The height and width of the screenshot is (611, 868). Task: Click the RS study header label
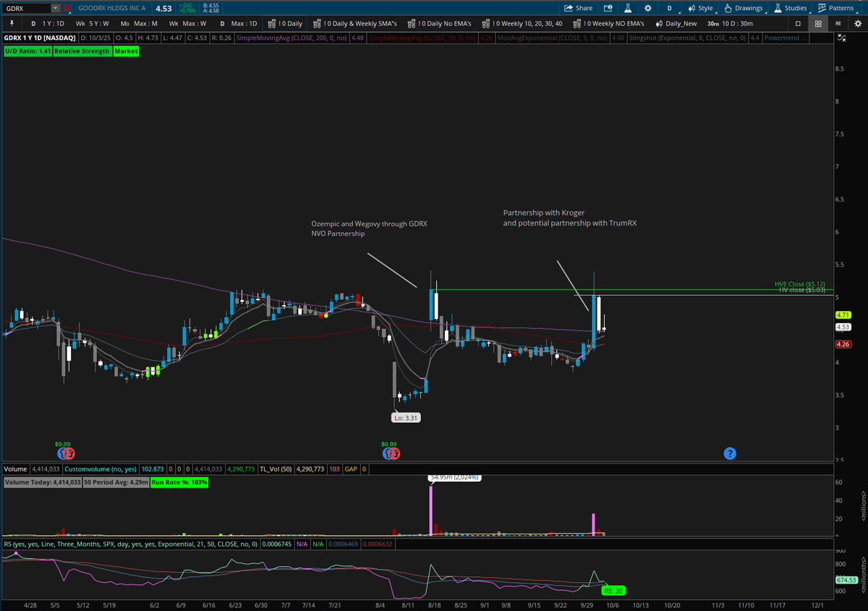129,544
